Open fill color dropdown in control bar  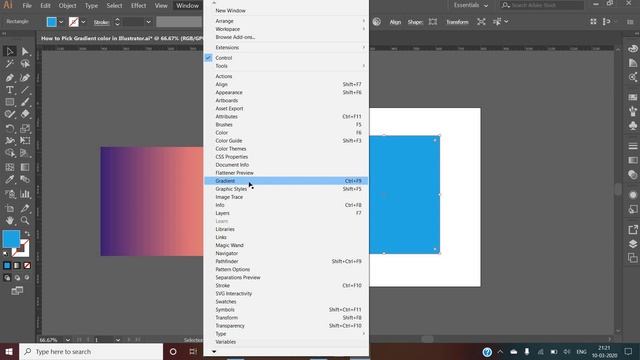[x=61, y=22]
